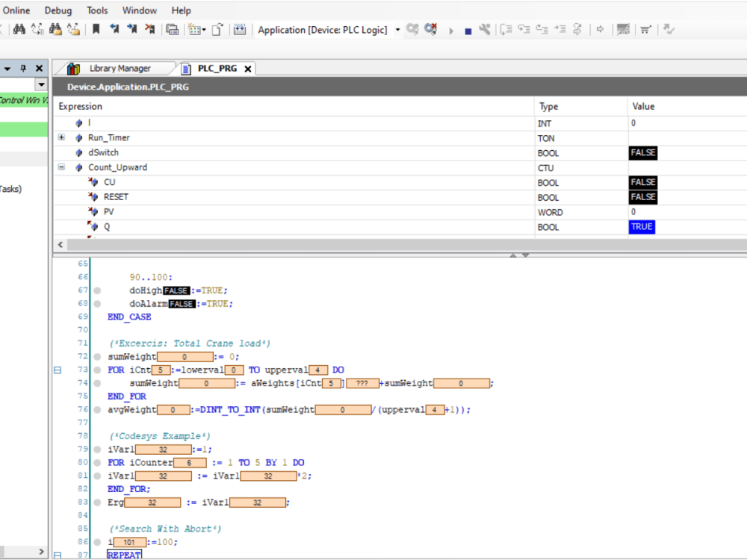
Task: Click the dSwitch FALSE value cell
Action: 643,152
